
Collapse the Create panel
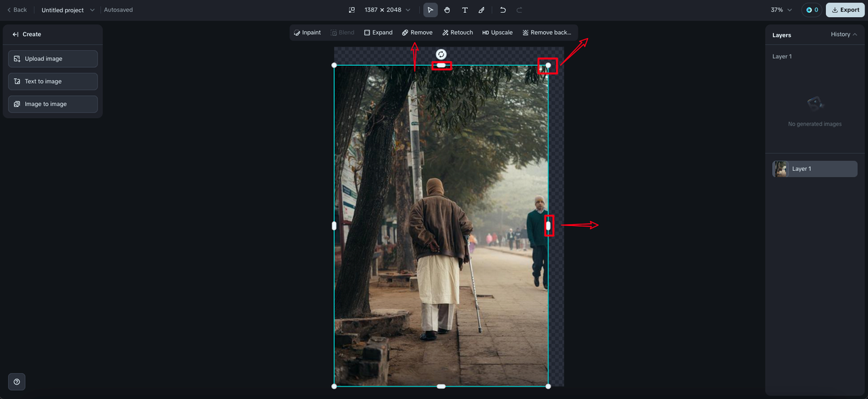click(x=16, y=34)
